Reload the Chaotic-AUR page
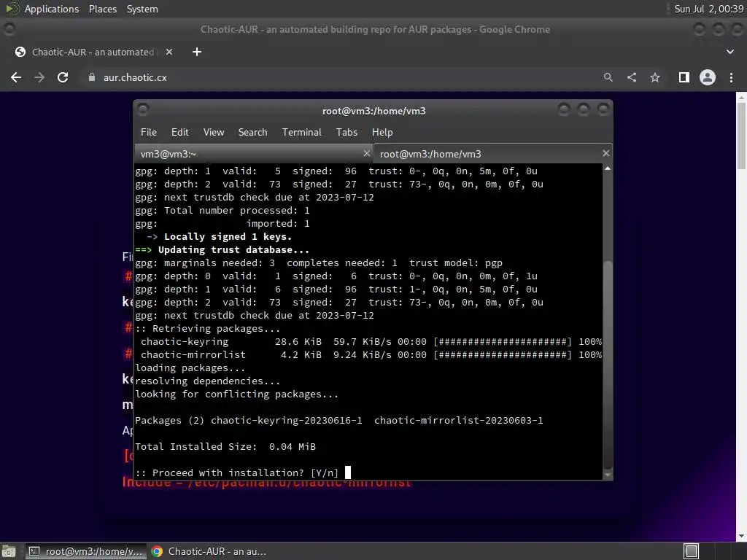 tap(63, 77)
